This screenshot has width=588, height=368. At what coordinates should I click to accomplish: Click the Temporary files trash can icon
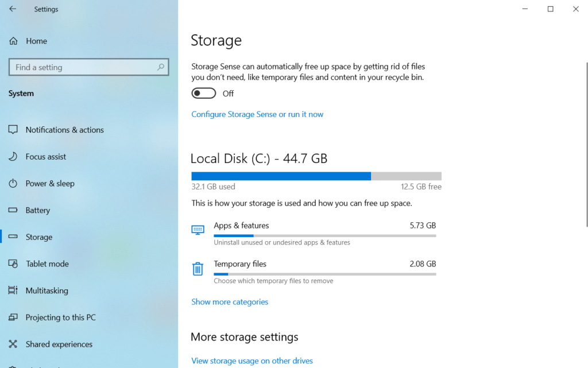coord(198,268)
